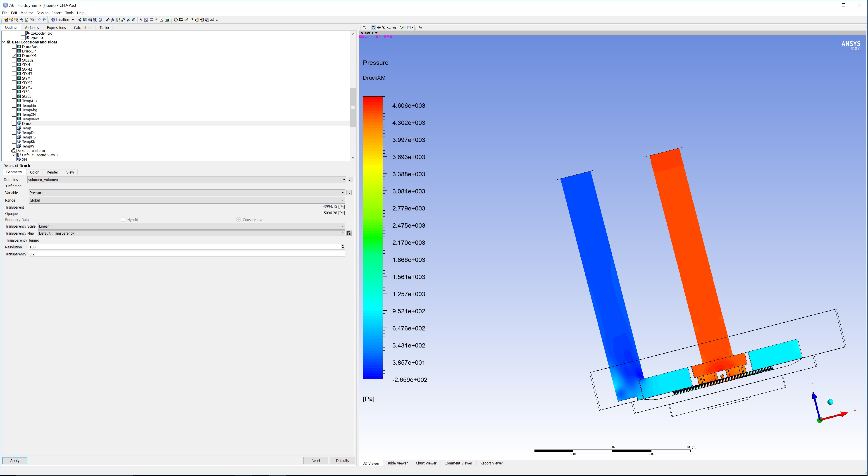Screen dimensions: 868x476
Task: Open the Timestep Selector clock icon
Action: [x=176, y=20]
